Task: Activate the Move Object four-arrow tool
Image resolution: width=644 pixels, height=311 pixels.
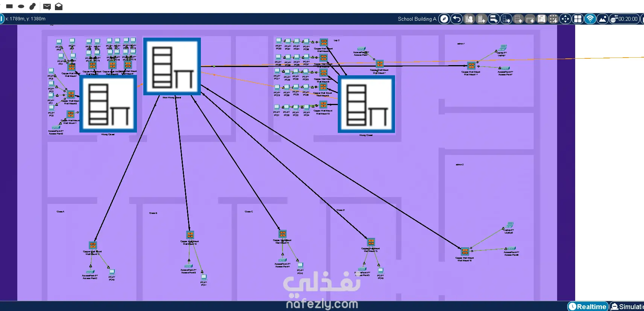Action: pyautogui.click(x=565, y=19)
